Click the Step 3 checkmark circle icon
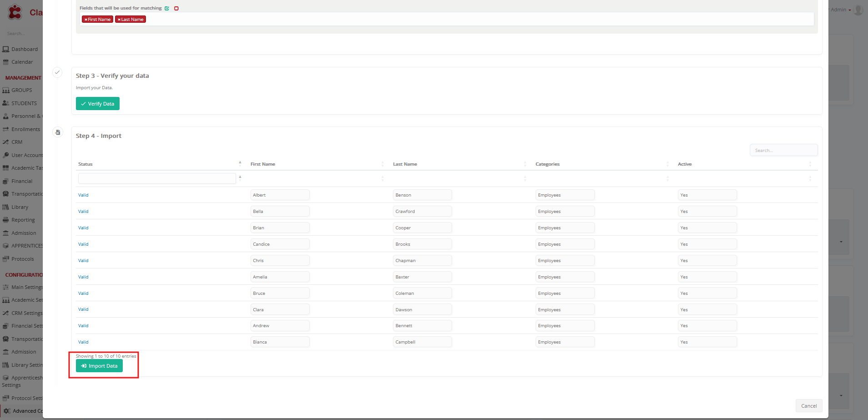The height and width of the screenshot is (420, 868). pyautogui.click(x=57, y=72)
